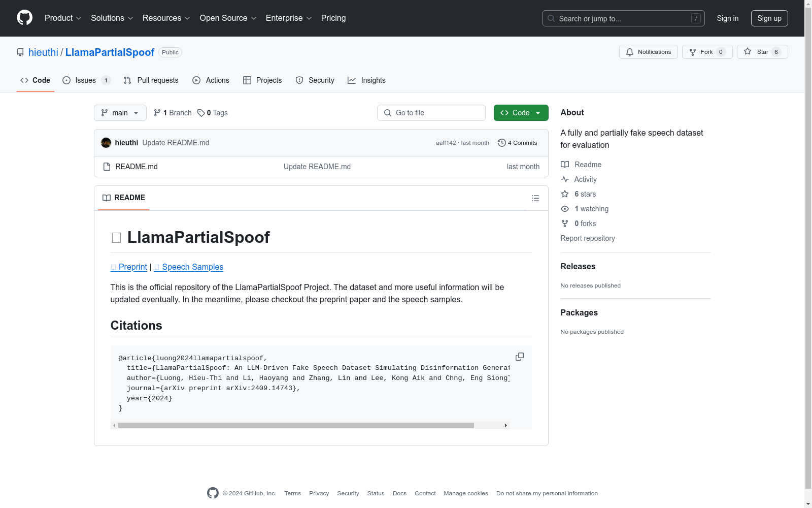Screen dimensions: 812x508
Task: Open the LlamaPartialSpoof repository link
Action: click(x=110, y=52)
